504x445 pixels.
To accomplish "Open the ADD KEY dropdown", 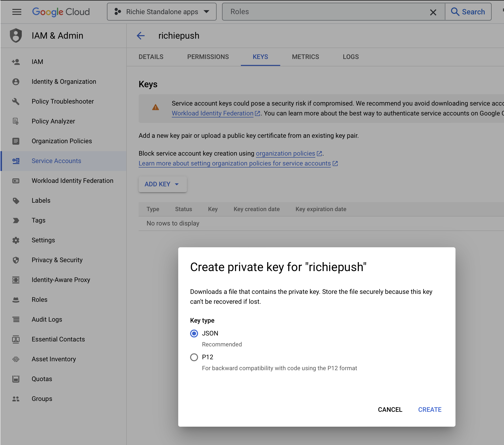I will 162,184.
